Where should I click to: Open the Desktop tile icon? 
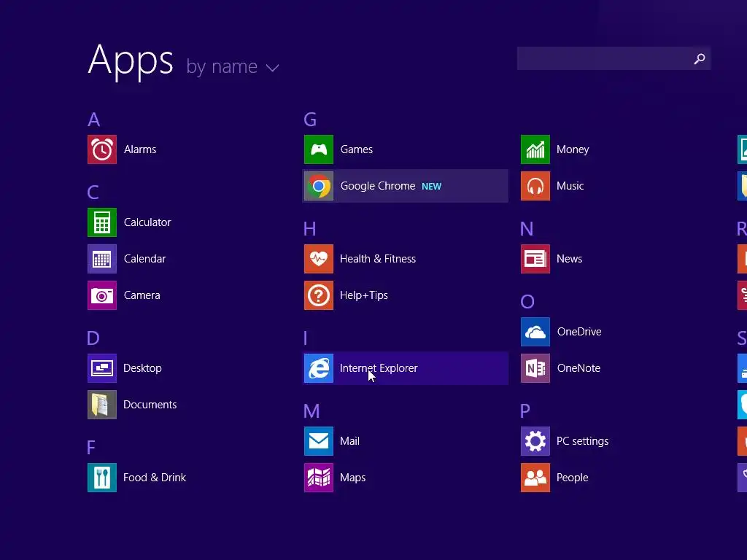tap(102, 368)
